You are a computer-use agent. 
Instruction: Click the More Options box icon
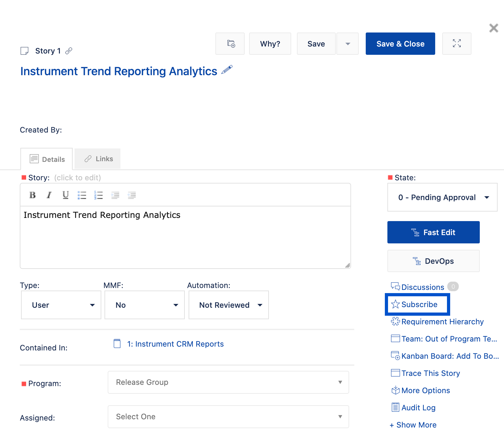395,390
